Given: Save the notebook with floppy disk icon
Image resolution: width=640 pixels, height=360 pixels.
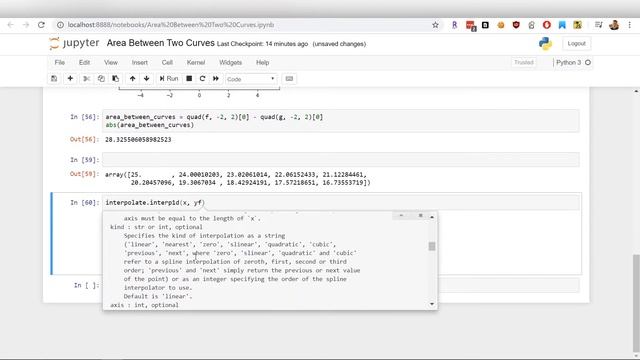Looking at the screenshot, I should point(54,79).
